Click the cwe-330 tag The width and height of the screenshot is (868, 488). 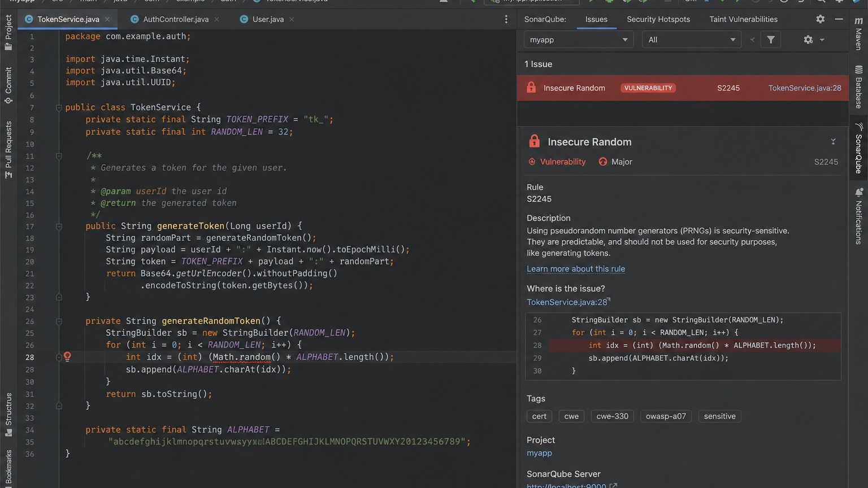[612, 416]
